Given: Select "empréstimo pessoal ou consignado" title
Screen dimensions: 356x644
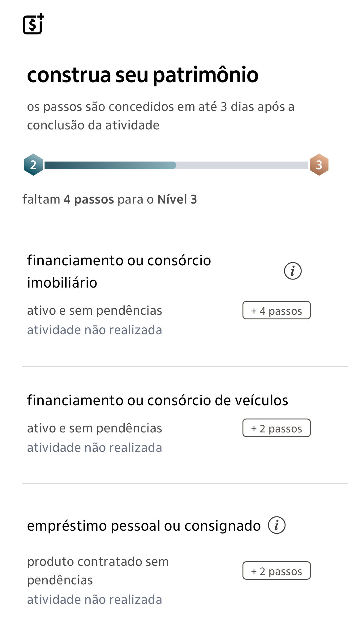Looking at the screenshot, I should pos(144,526).
